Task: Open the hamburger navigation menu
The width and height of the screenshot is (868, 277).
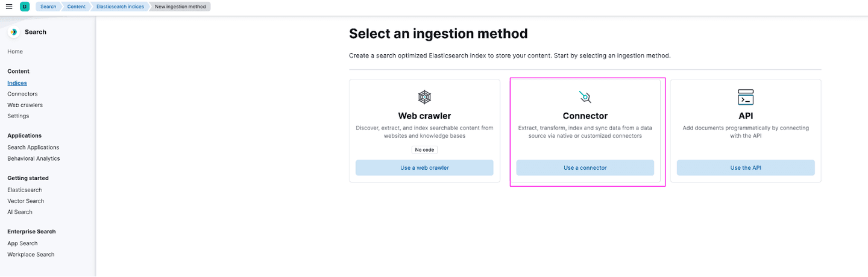Action: [x=9, y=7]
